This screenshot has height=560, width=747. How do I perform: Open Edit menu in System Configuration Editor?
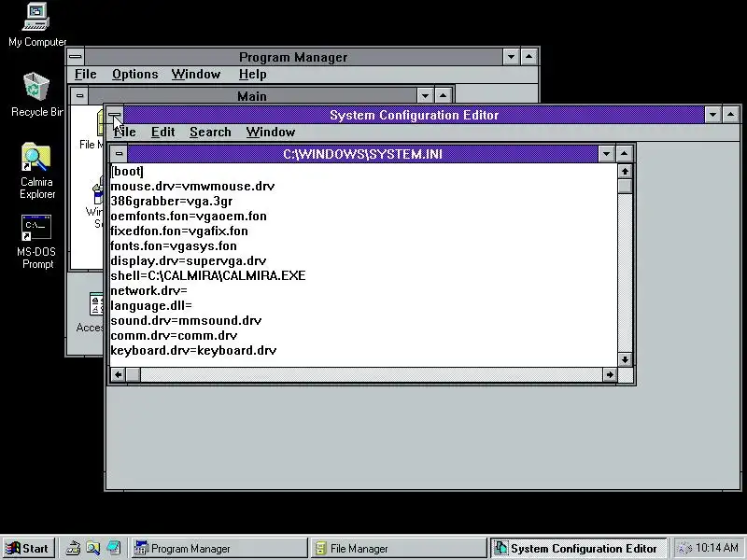pos(162,132)
